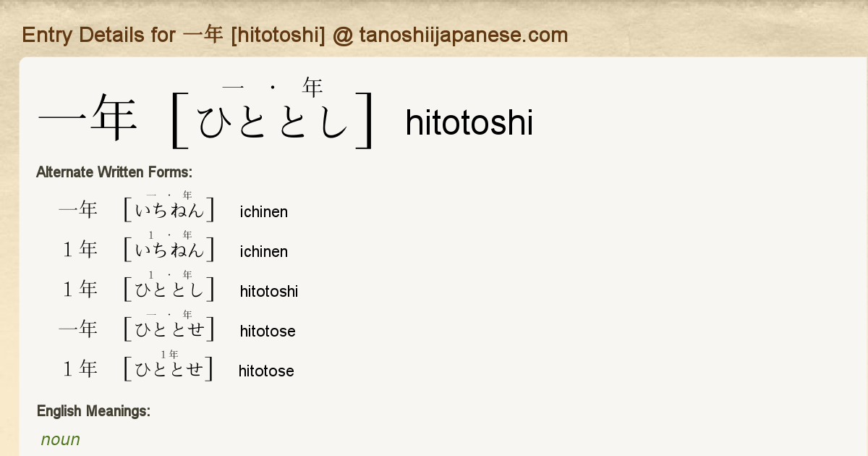Click the last hitotose romaji text
The image size is (868, 456).
(x=266, y=371)
